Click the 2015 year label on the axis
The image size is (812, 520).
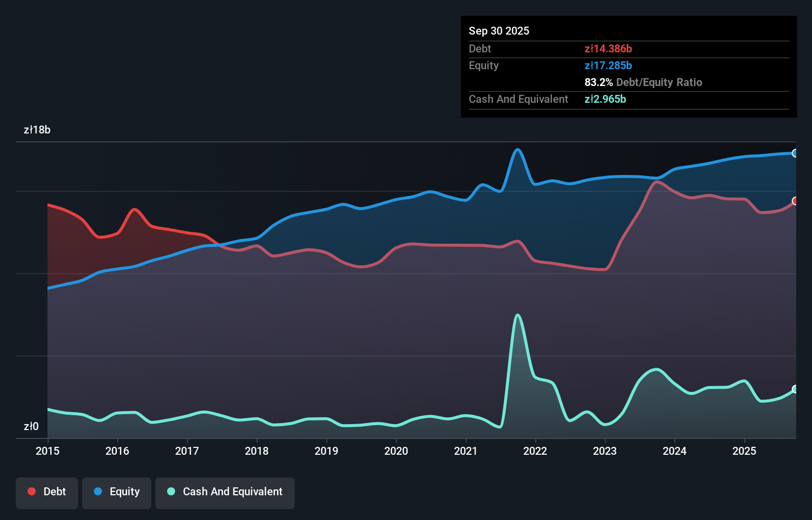pos(47,451)
